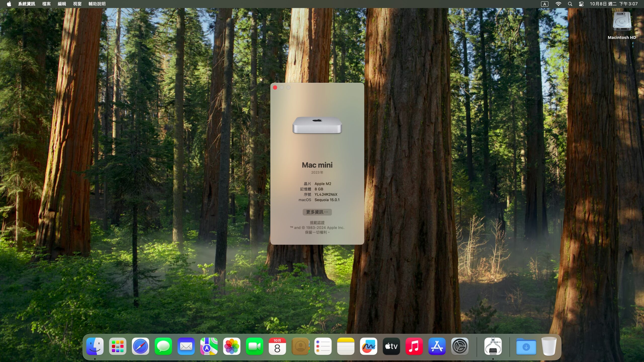Open Safari from the Dock

tap(140, 346)
